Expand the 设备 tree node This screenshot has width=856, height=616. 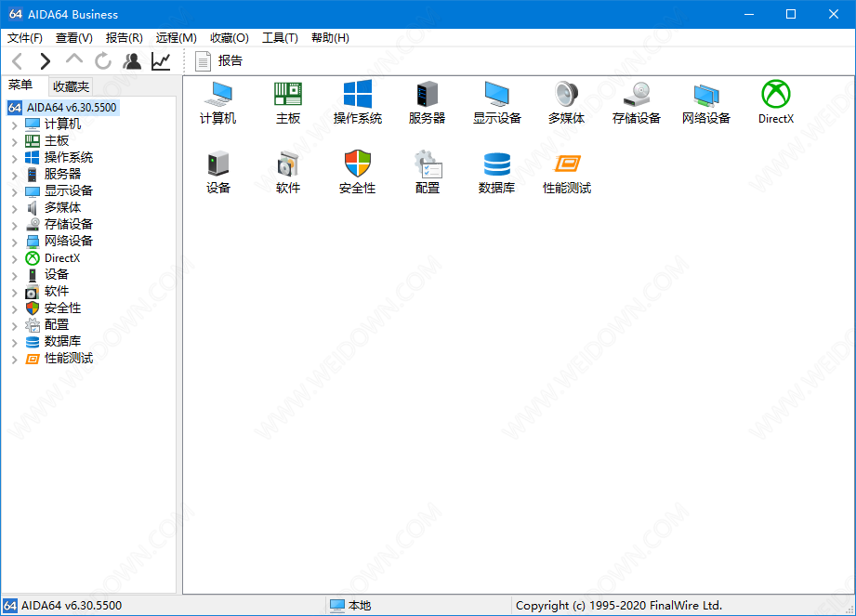coord(14,276)
